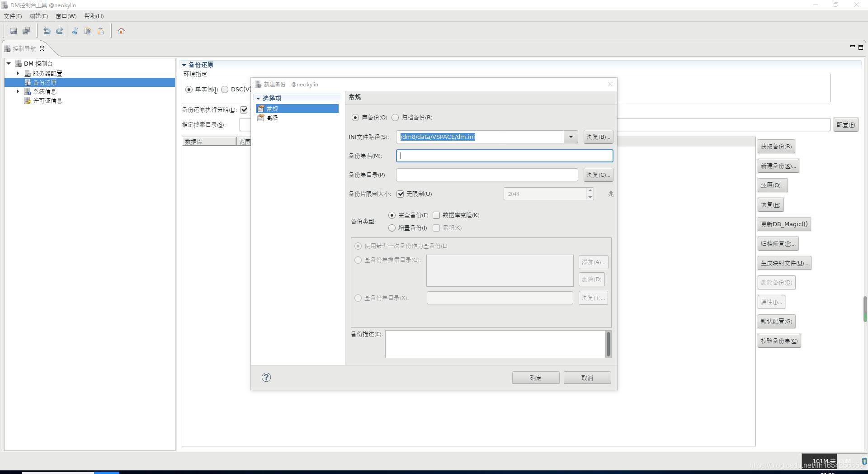
Task: Click the 恢复(H) button
Action: click(771, 205)
